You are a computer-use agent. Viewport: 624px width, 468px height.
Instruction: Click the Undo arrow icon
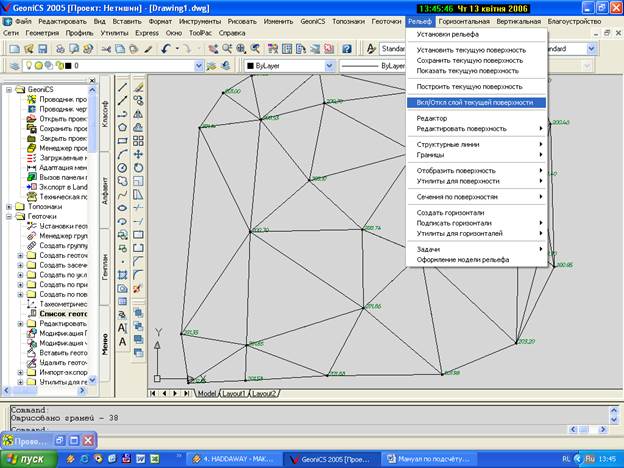(x=166, y=49)
